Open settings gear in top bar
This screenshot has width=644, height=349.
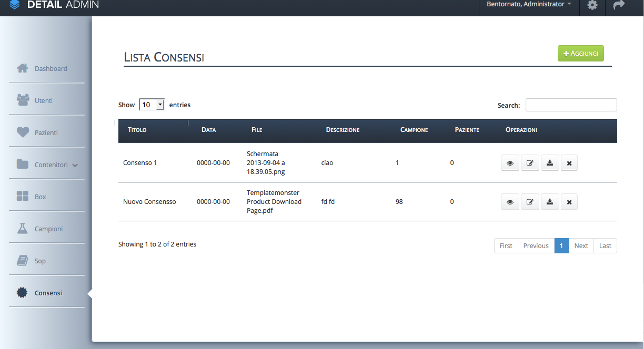592,5
